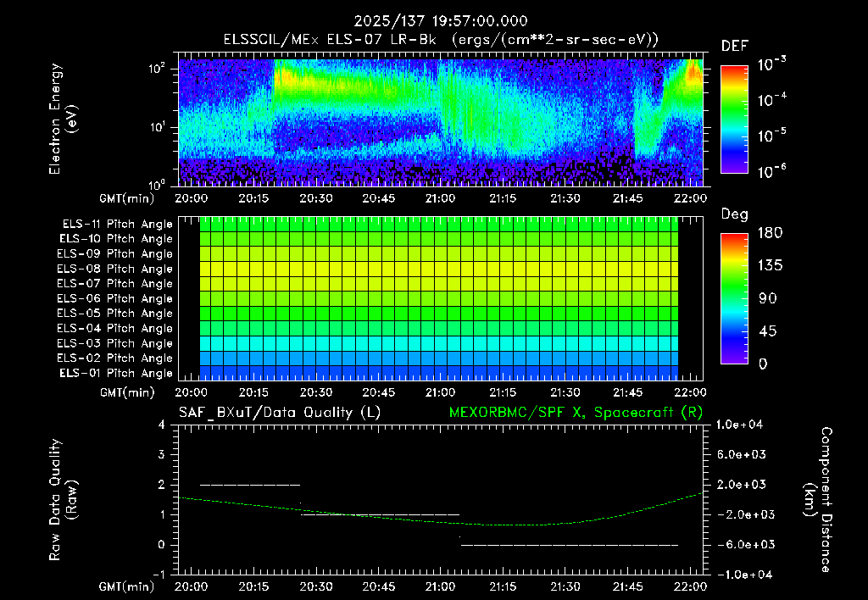This screenshot has width=868, height=600.
Task: Select the ELS-07 Pitch Angle row label
Action: 115,283
